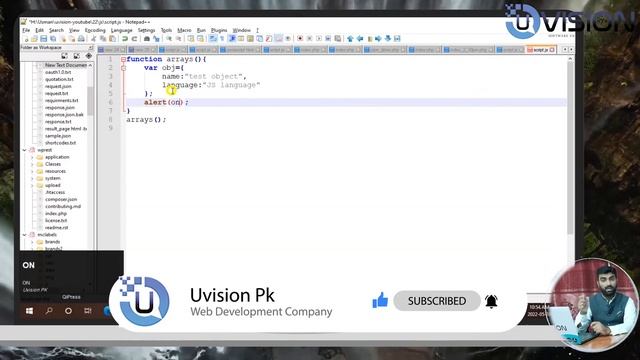Open the Search menu
Screen dimensions: 640x360
pos(56,30)
